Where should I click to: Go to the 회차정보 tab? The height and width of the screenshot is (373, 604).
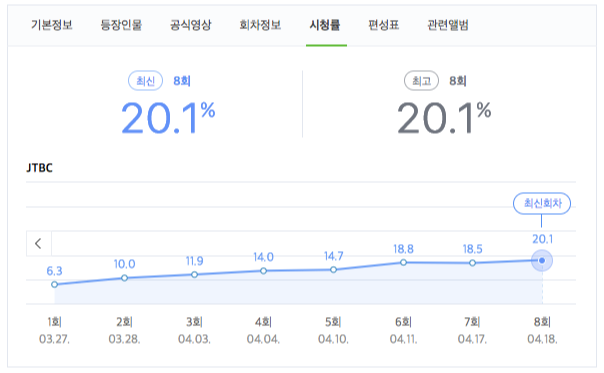pyautogui.click(x=260, y=25)
